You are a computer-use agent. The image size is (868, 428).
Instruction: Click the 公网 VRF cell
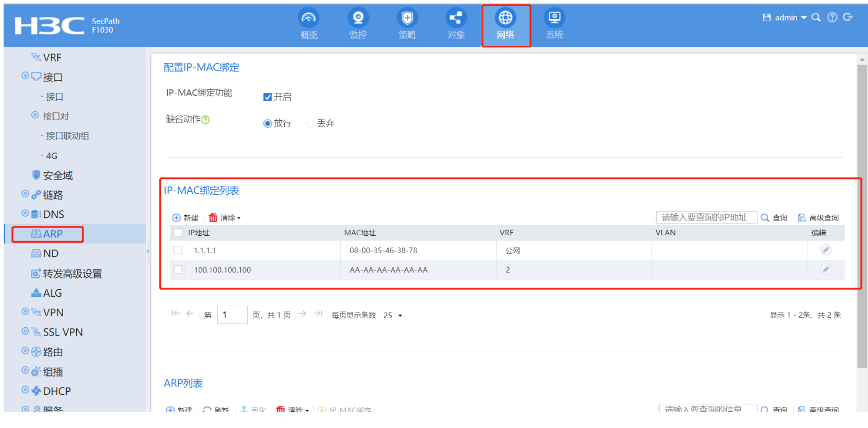click(x=513, y=250)
